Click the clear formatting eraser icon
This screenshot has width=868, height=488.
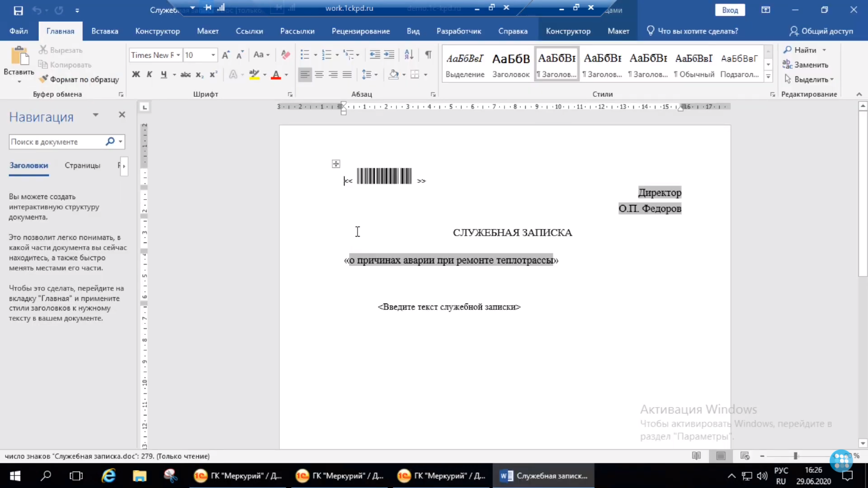point(286,55)
